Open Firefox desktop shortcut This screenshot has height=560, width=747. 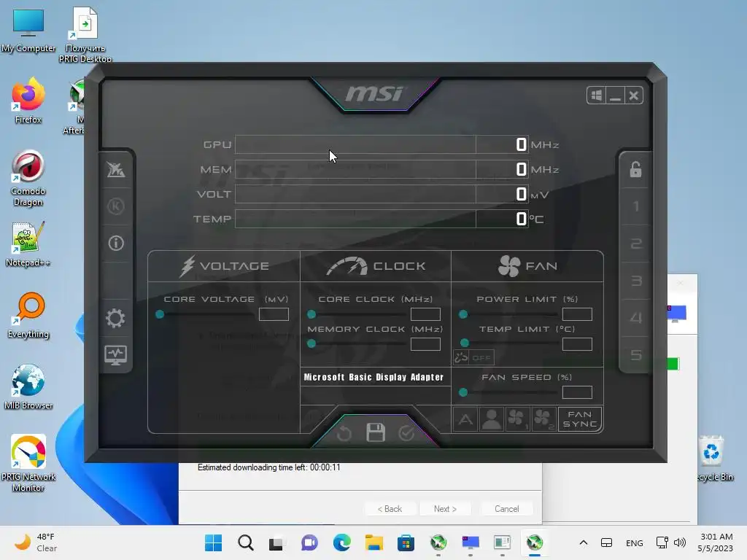(28, 101)
